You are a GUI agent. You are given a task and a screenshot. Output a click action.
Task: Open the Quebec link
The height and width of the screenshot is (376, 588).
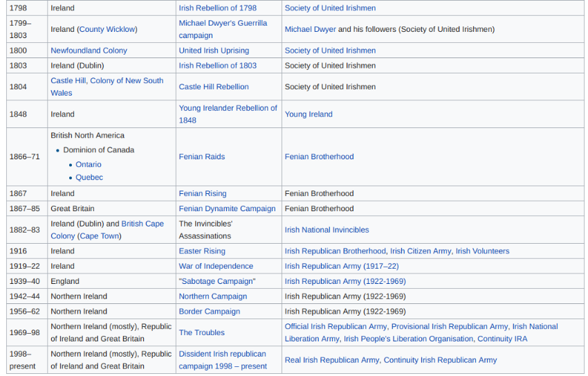[x=89, y=177]
